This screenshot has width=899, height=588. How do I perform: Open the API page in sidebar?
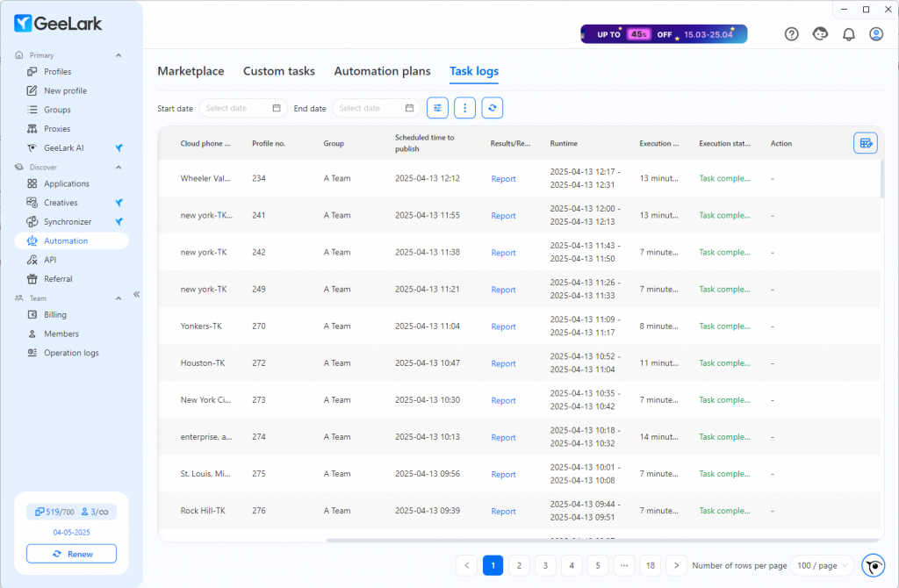50,260
